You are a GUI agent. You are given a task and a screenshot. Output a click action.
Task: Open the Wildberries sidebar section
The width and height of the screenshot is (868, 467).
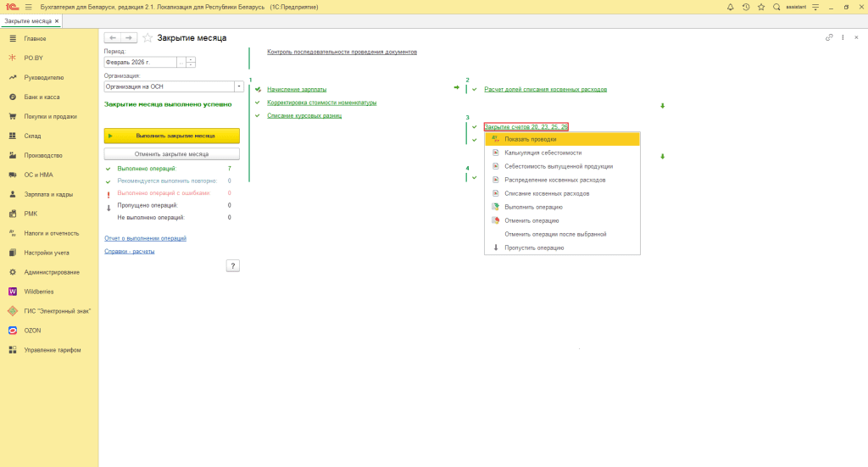tap(39, 292)
